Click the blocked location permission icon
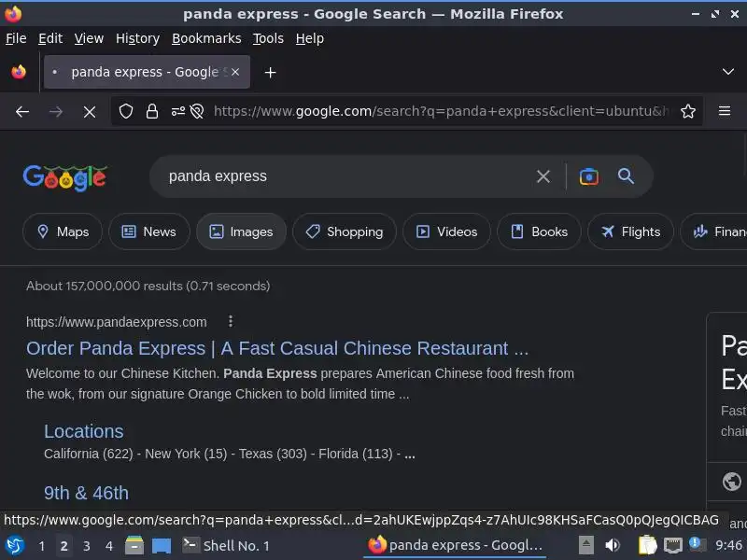The height and width of the screenshot is (560, 747). click(x=197, y=111)
